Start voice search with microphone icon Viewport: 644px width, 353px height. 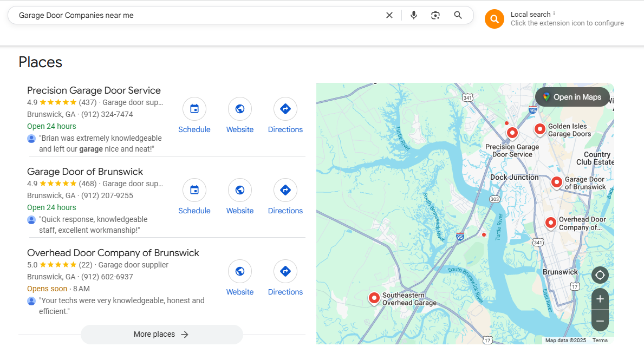click(414, 15)
